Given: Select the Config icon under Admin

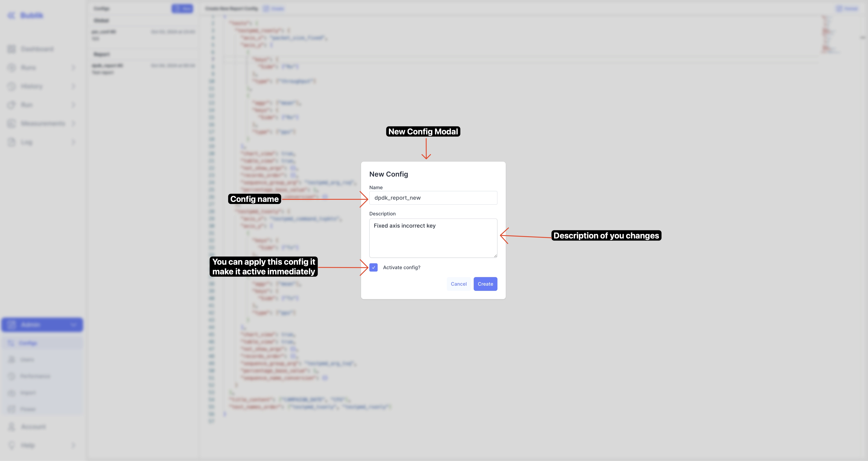Looking at the screenshot, I should click(11, 343).
